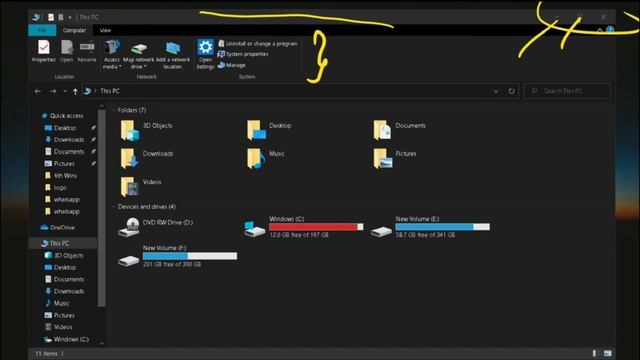Viewport: 640px width, 360px height.
Task: Click System properties in ribbon
Action: [243, 54]
